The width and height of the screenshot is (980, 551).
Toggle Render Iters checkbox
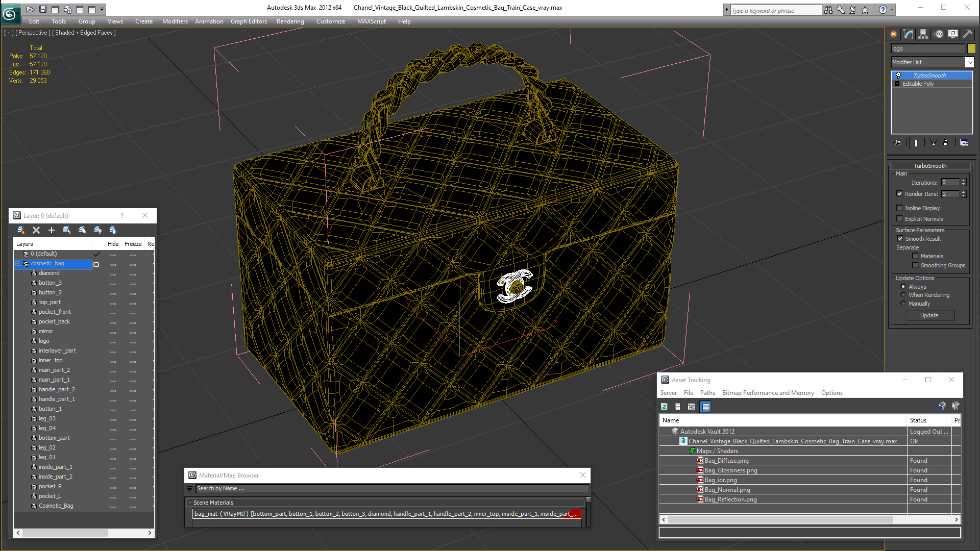[900, 194]
